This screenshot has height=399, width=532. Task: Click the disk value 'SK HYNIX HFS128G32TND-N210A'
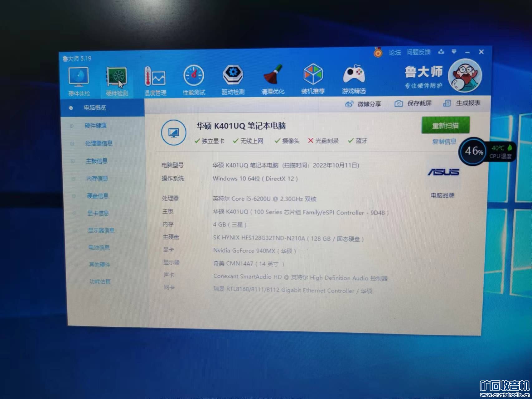(x=259, y=238)
